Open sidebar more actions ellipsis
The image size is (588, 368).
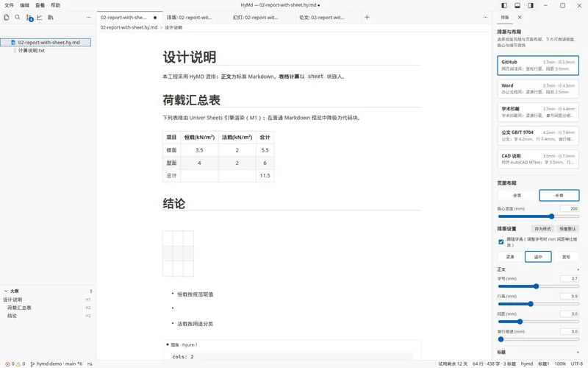(88, 17)
